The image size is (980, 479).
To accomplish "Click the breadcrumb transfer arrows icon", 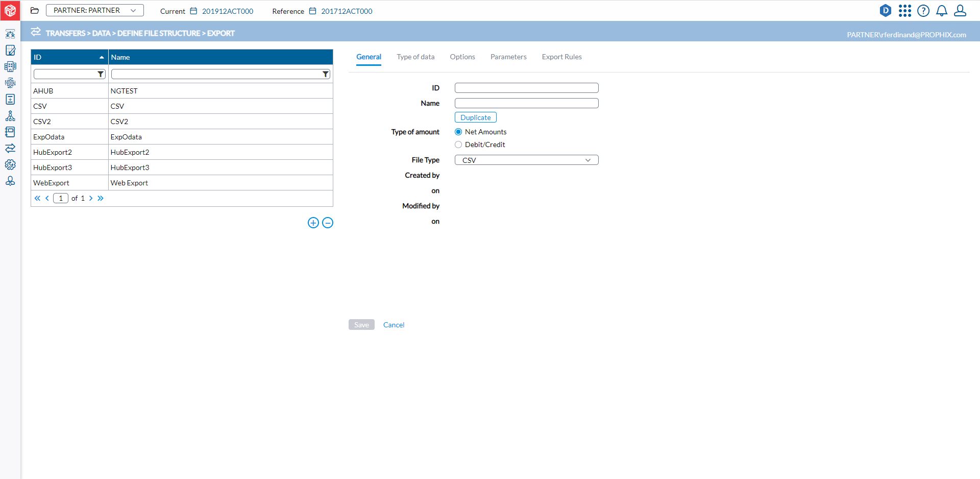I will [x=36, y=32].
